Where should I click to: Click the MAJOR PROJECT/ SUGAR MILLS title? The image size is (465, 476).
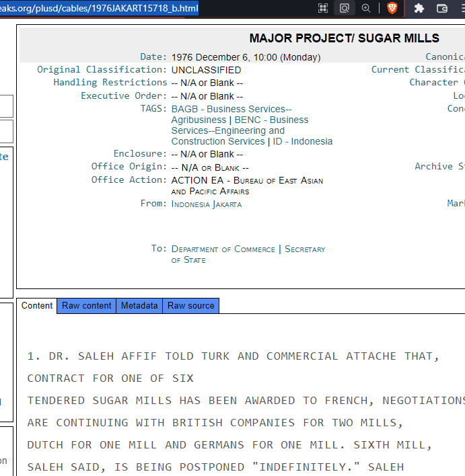pos(345,38)
